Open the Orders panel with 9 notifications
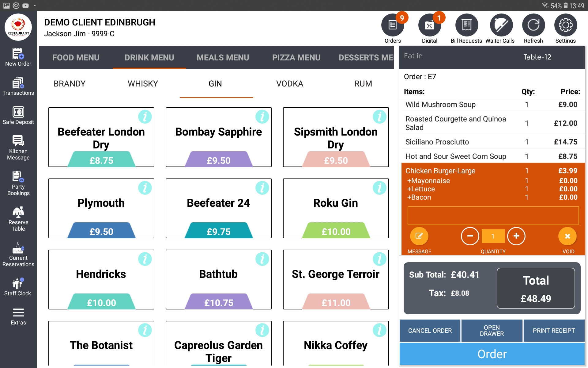The image size is (588, 368). click(x=392, y=25)
